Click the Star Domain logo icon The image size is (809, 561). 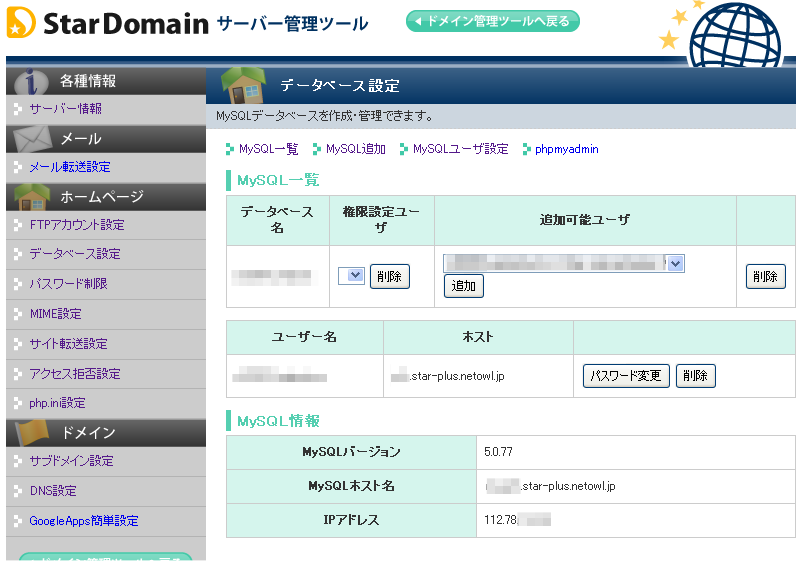21,23
